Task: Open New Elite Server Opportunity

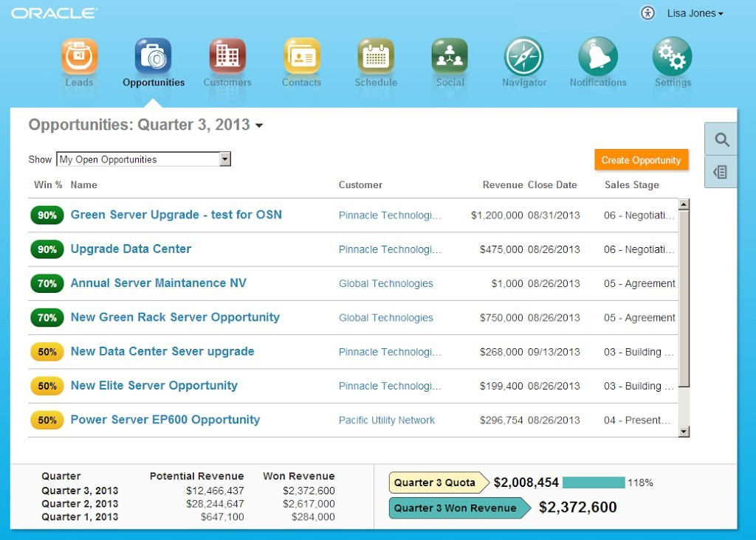Action: tap(154, 386)
